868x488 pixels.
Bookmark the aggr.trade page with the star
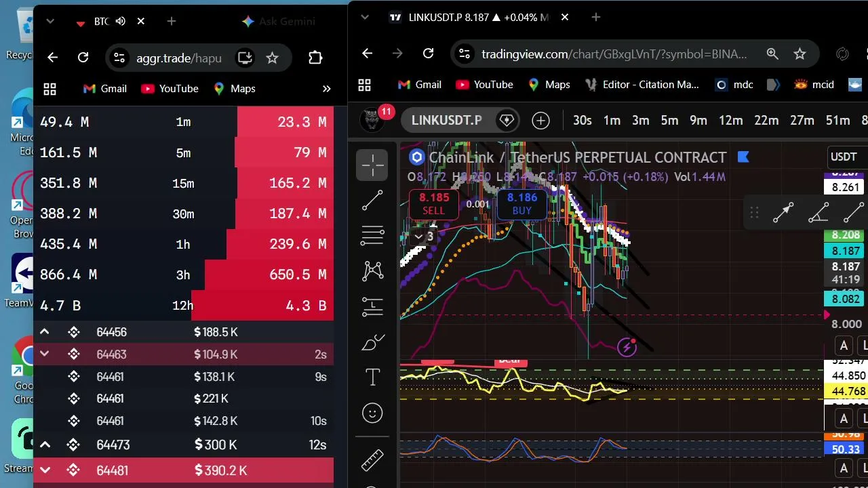pyautogui.click(x=272, y=58)
